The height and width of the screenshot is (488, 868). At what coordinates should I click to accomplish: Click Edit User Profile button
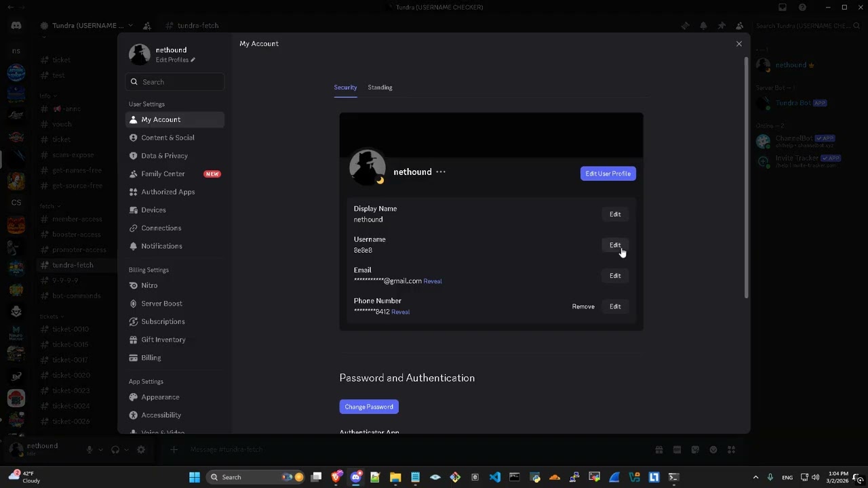[x=608, y=174]
